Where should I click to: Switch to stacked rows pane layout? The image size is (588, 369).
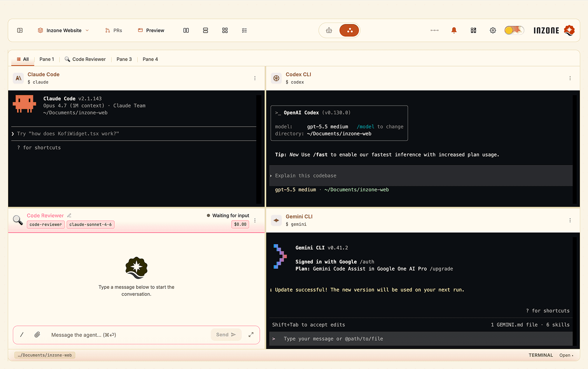206,30
